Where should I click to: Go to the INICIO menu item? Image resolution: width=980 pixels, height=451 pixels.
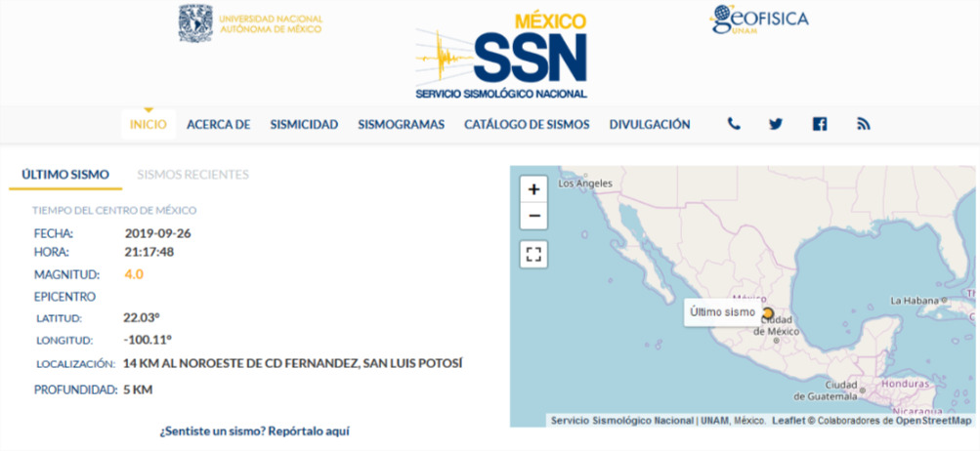[x=149, y=124]
